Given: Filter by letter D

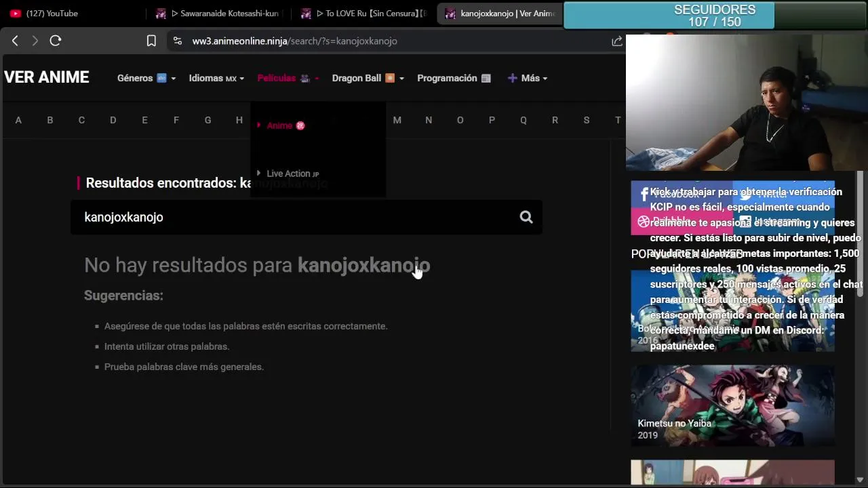Looking at the screenshot, I should [113, 120].
